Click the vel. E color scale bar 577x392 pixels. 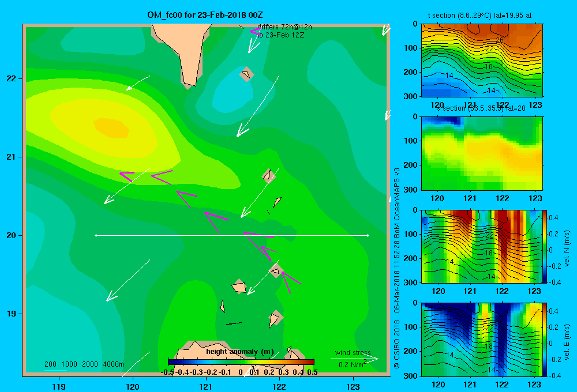tap(545, 340)
